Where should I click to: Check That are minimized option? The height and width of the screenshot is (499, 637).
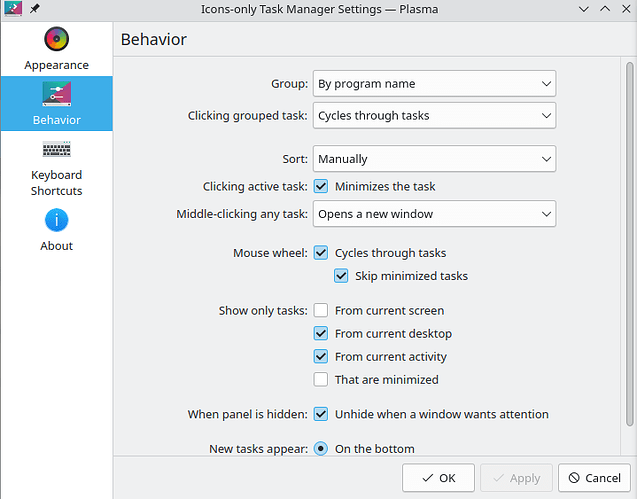[321, 380]
